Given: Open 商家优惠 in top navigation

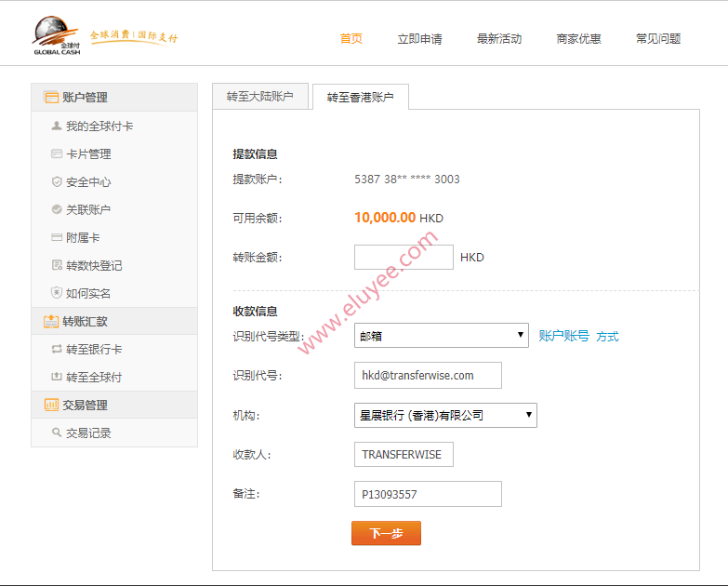Looking at the screenshot, I should tap(578, 38).
